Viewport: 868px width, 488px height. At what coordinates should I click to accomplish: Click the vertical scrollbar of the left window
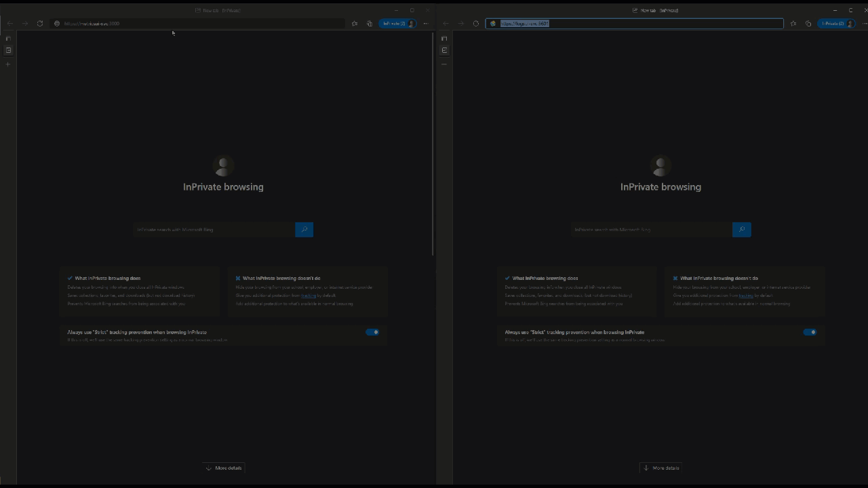click(433, 142)
